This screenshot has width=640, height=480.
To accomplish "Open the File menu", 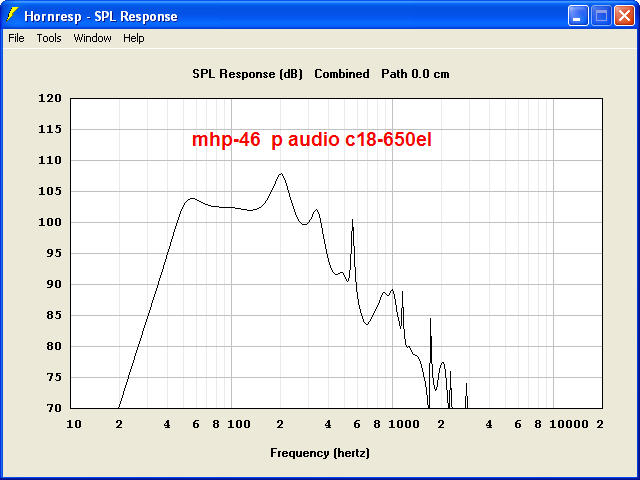I will (x=16, y=38).
